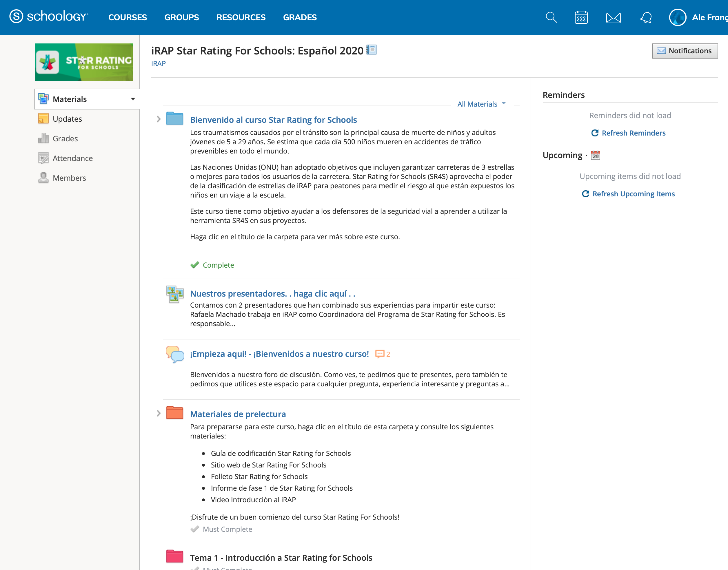The width and height of the screenshot is (728, 570).
Task: Click the Ale Franc username text
Action: [x=710, y=17]
